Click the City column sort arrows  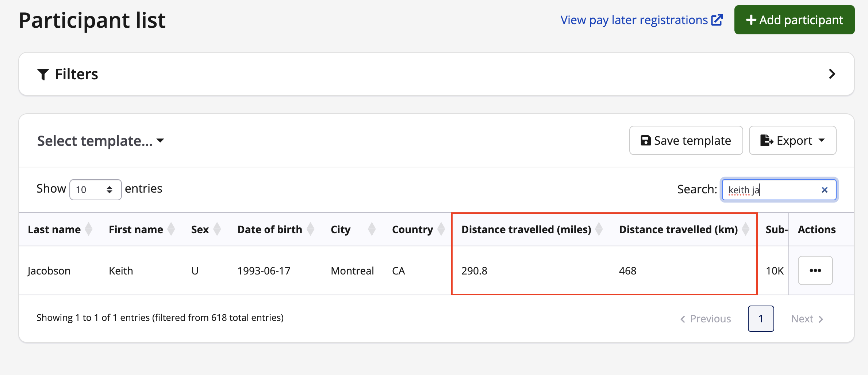372,229
